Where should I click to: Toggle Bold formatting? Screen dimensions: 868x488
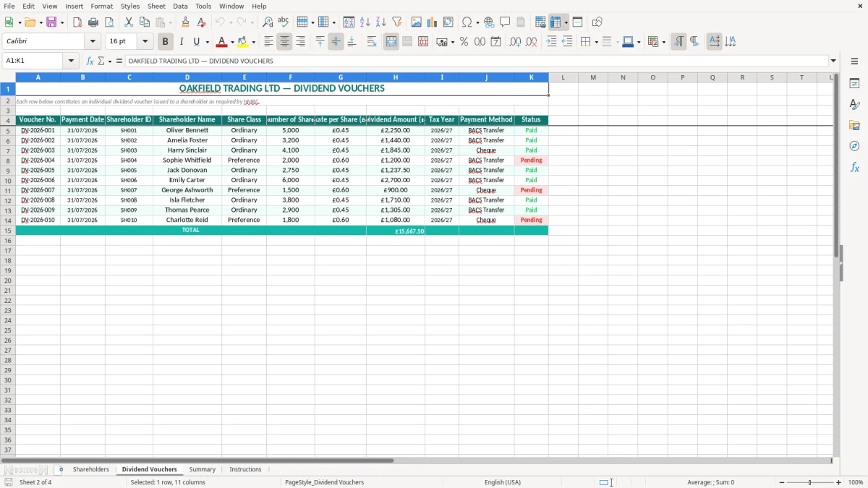(x=165, y=42)
